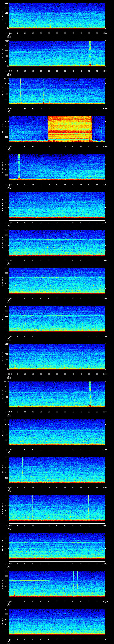
Task: Select the "23:48:00" start time label
Action: [9, 184]
